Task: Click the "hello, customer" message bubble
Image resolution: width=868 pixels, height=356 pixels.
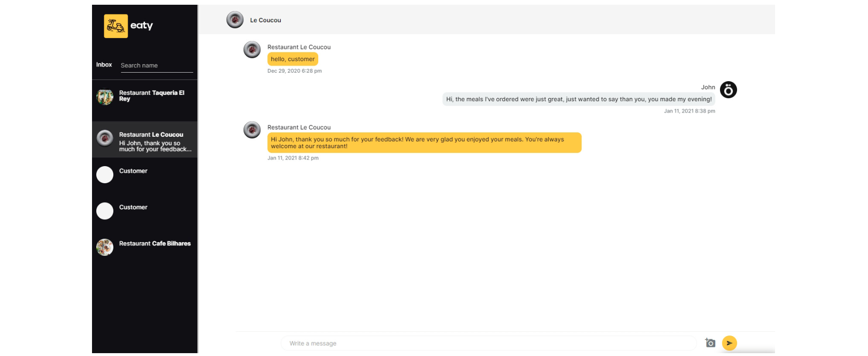Action: tap(293, 59)
